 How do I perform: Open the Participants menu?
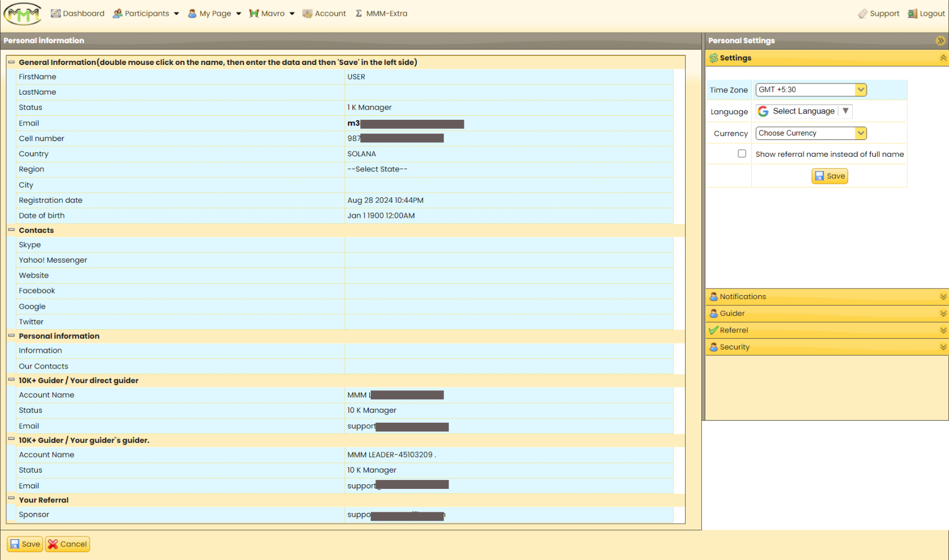click(x=146, y=13)
